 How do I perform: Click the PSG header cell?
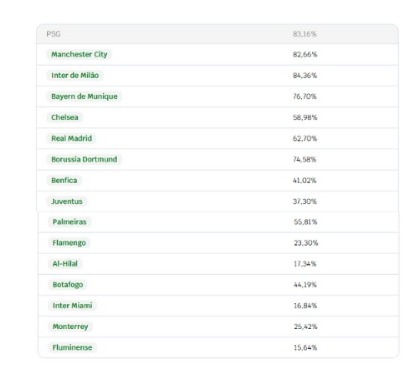(x=53, y=34)
